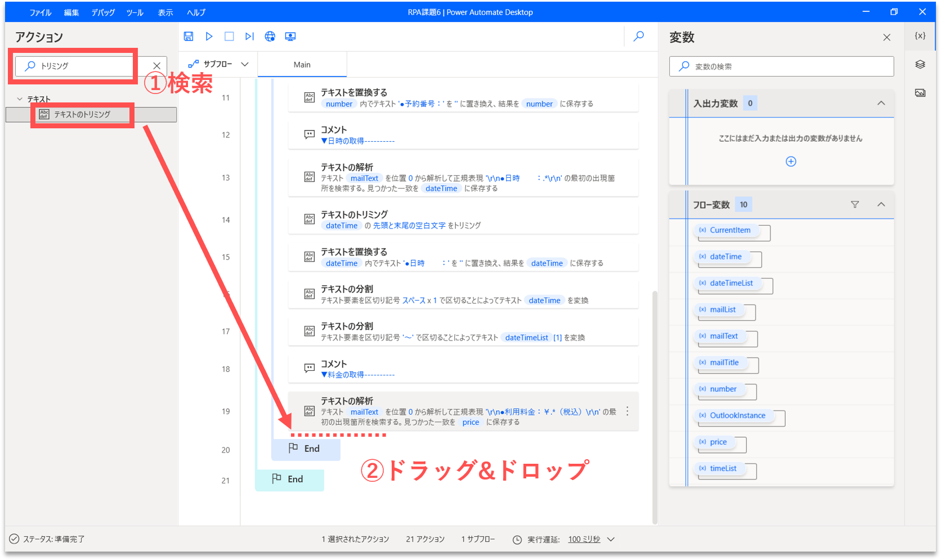Click the flow variables filter icon

tap(855, 204)
